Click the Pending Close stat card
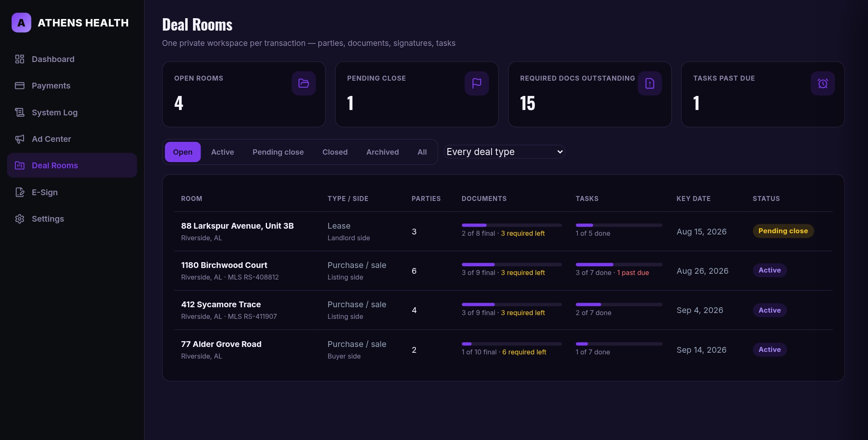 tap(417, 94)
